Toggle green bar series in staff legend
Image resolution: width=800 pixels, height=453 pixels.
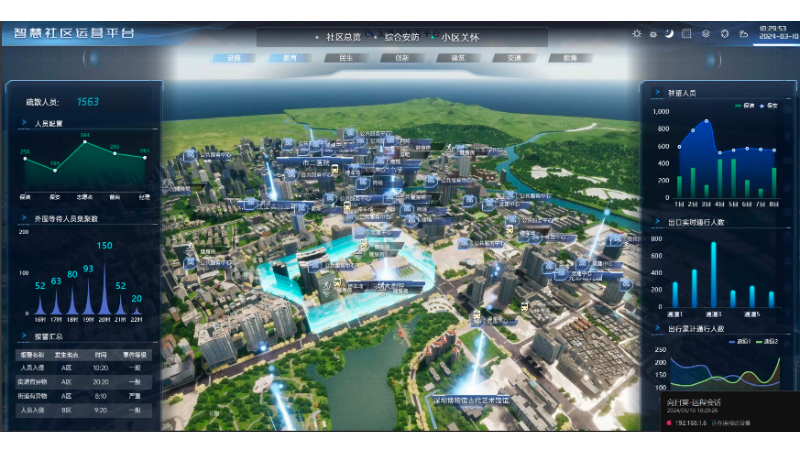point(745,106)
